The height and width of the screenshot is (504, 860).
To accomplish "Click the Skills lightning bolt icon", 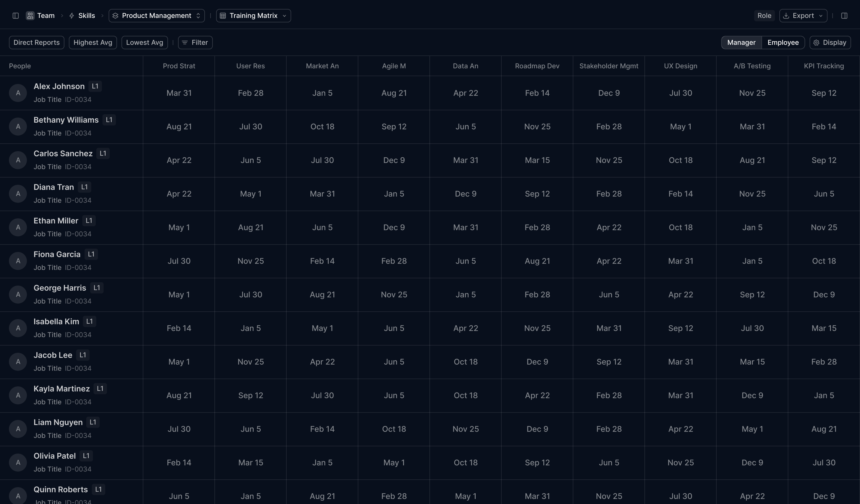I will (x=72, y=16).
